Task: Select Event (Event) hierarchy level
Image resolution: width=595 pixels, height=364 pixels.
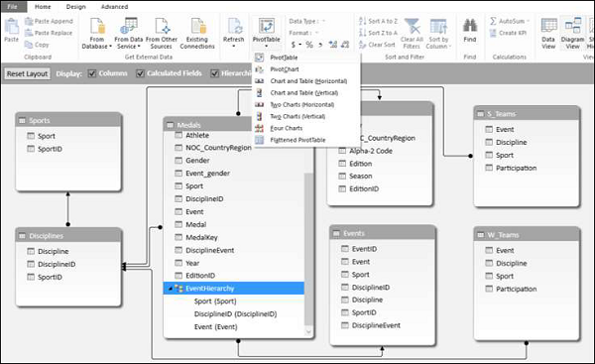Action: pos(215,326)
